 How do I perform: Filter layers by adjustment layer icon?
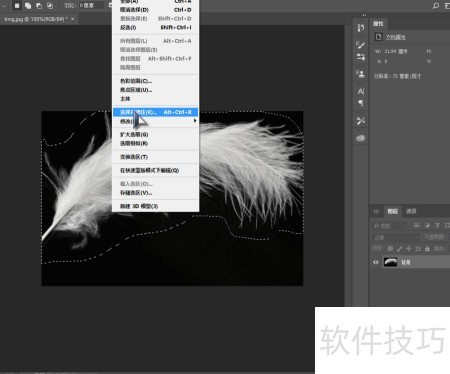(x=427, y=225)
